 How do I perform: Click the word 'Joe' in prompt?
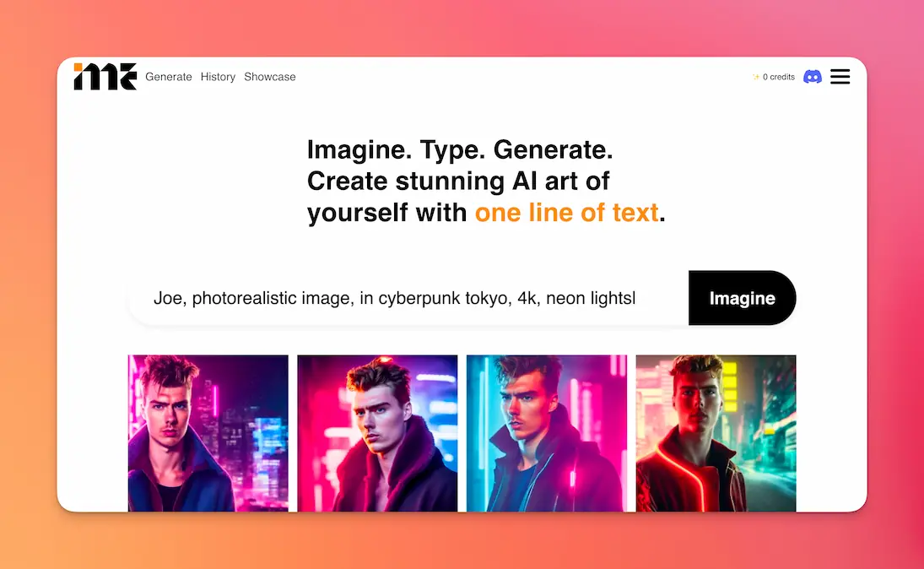coord(168,298)
